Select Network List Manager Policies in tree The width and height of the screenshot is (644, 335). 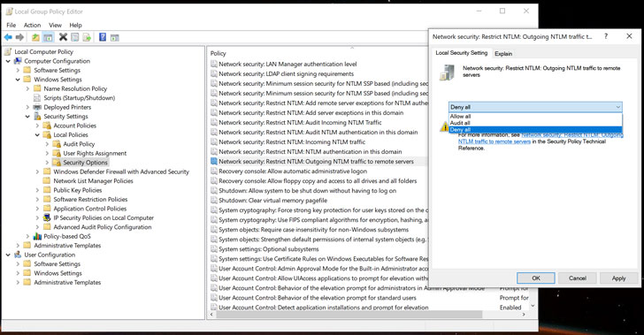[93, 180]
